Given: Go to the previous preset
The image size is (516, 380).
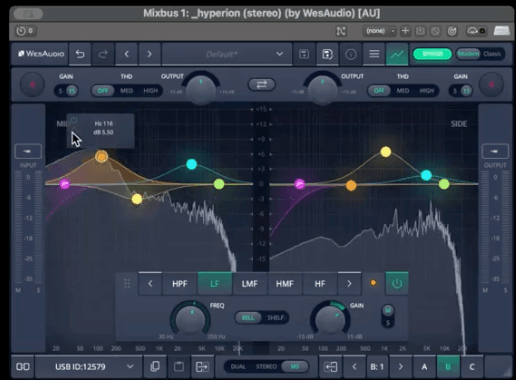Looking at the screenshot, I should coord(127,54).
